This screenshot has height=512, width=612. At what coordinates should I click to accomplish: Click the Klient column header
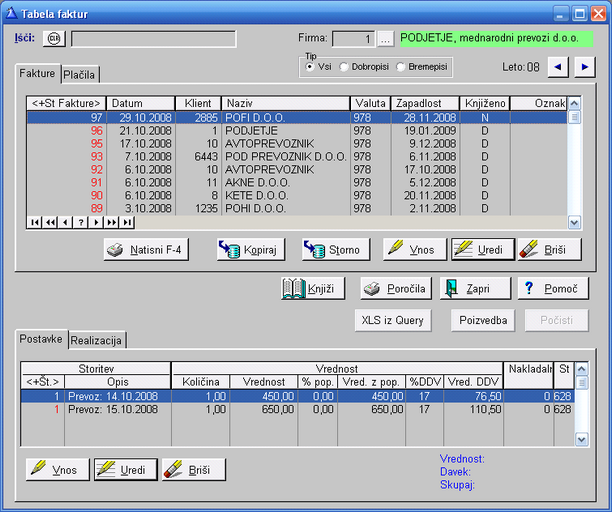pyautogui.click(x=198, y=103)
